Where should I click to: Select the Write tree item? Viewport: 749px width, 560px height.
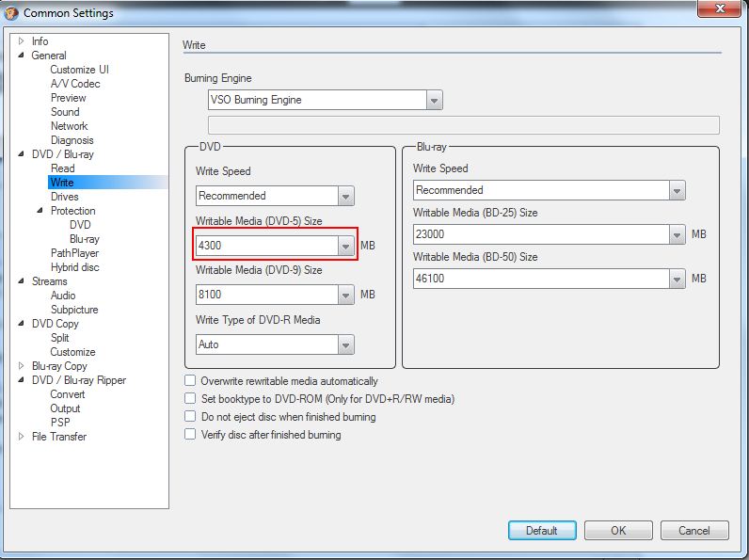pyautogui.click(x=62, y=183)
